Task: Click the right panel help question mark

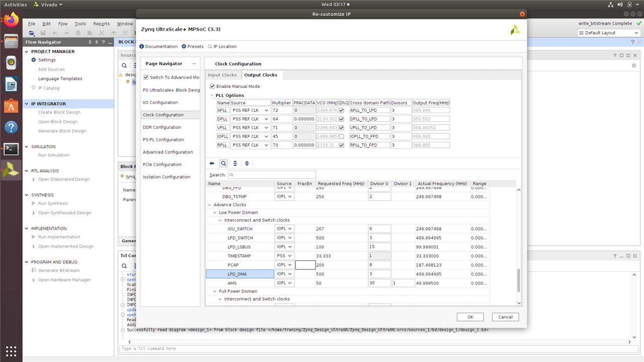Action: point(615,55)
